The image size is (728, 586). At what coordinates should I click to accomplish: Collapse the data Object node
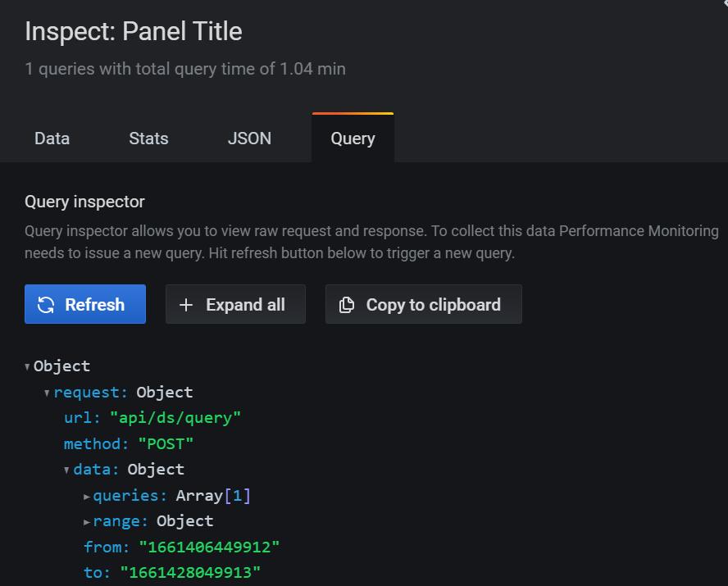(66, 470)
